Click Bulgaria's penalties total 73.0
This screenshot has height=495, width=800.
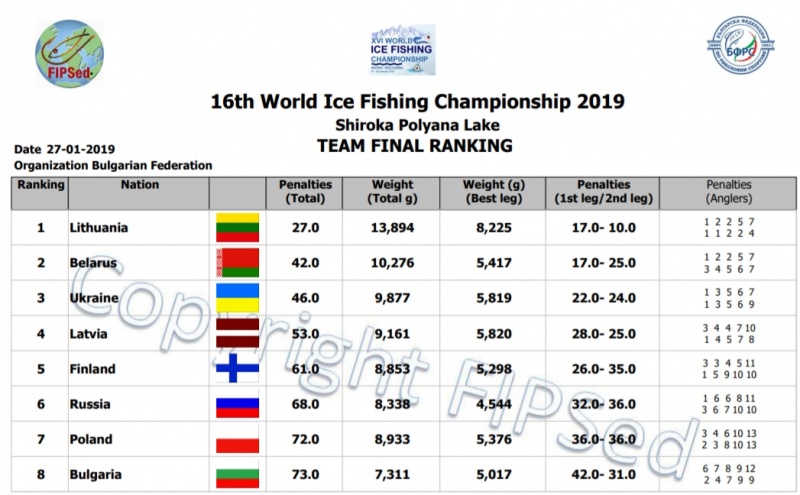pyautogui.click(x=304, y=474)
